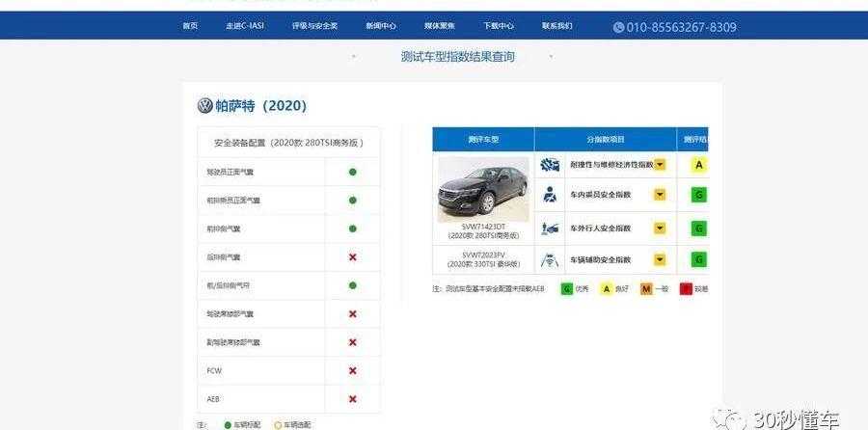Open the 首页 navigation item
This screenshot has width=868, height=430.
point(190,26)
